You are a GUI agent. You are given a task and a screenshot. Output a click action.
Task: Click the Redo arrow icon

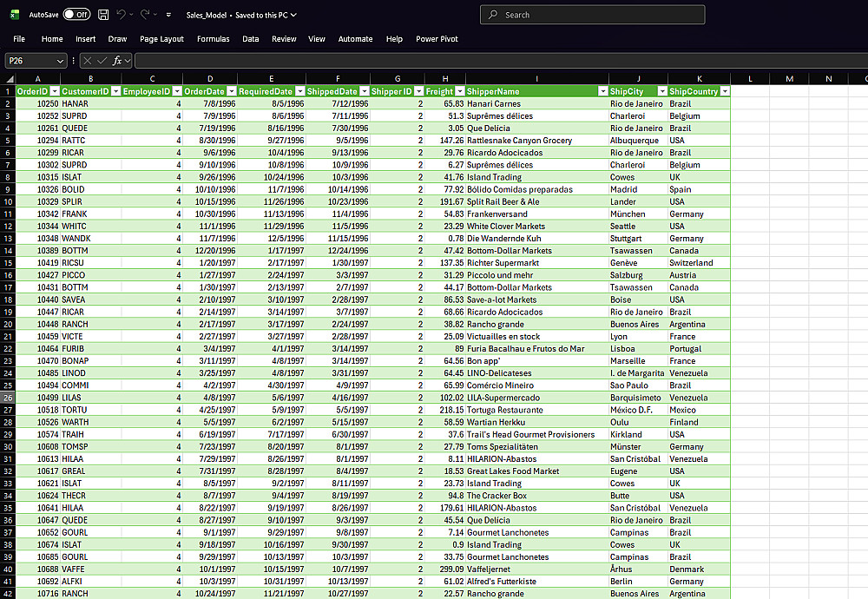pos(145,15)
